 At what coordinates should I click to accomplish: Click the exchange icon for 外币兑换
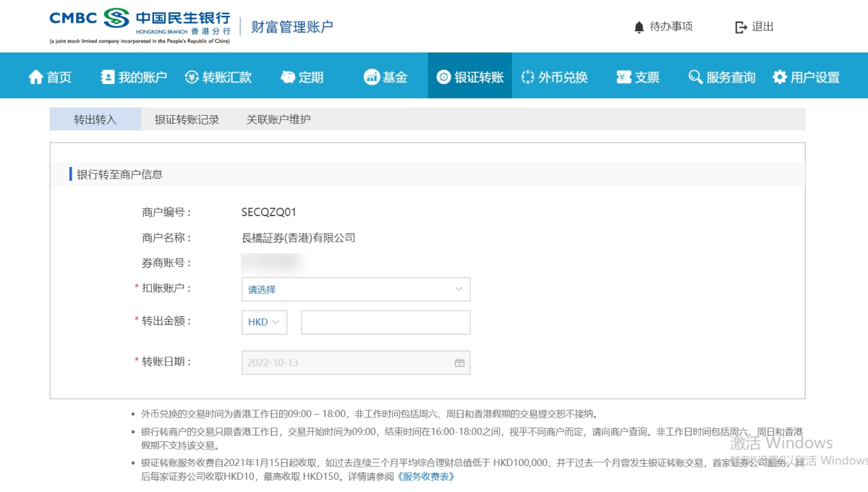coord(527,77)
